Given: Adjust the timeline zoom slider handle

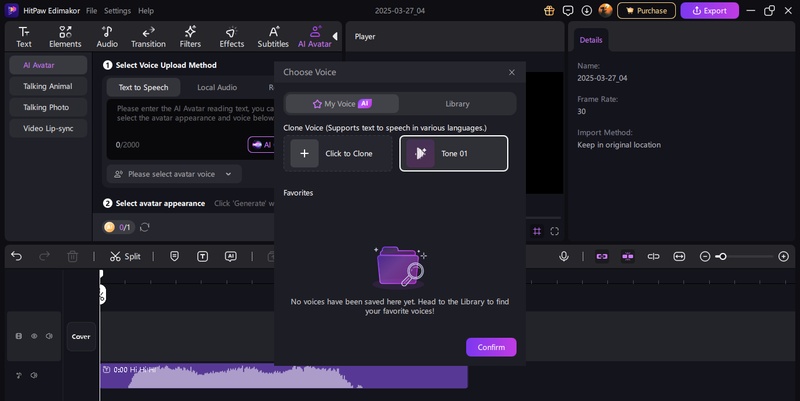Looking at the screenshot, I should [721, 257].
